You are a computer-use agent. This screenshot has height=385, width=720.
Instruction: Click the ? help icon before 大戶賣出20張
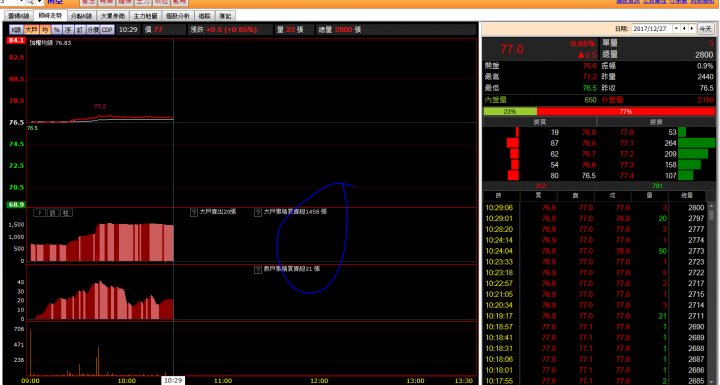coord(194,213)
